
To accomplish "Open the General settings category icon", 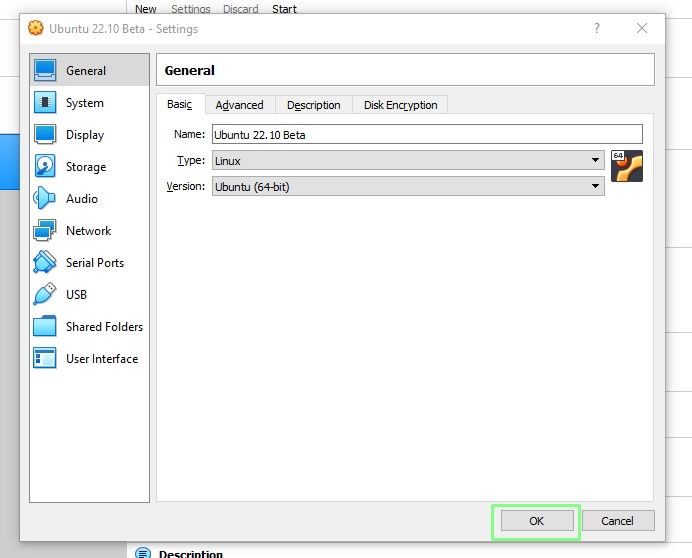I will click(45, 71).
